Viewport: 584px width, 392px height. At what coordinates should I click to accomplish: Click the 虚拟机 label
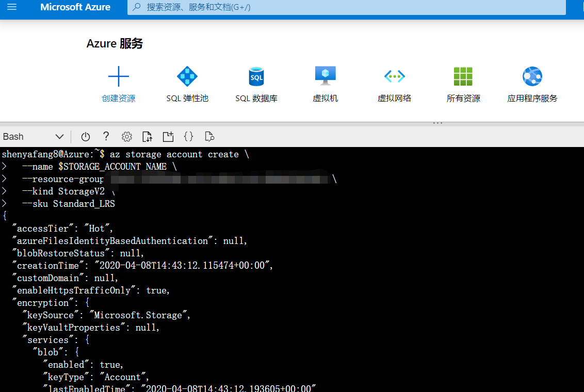(325, 99)
